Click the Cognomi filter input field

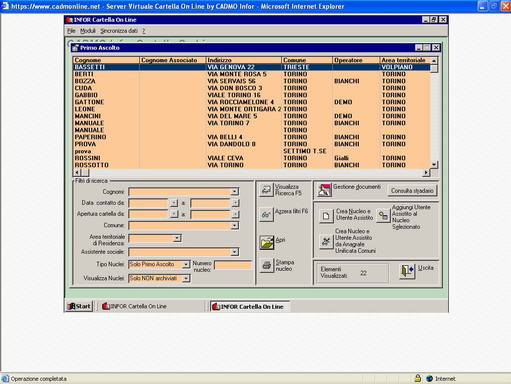180,192
